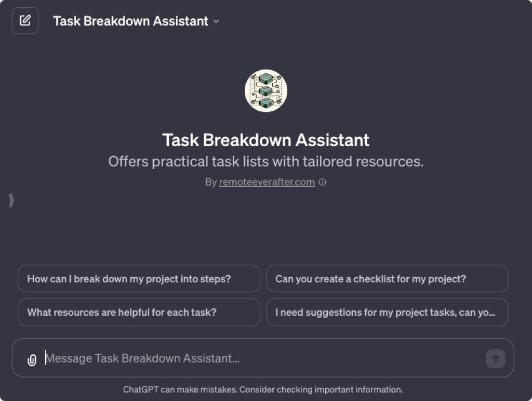Select the checklist creation suggestion card
532x401 pixels.
click(387, 278)
